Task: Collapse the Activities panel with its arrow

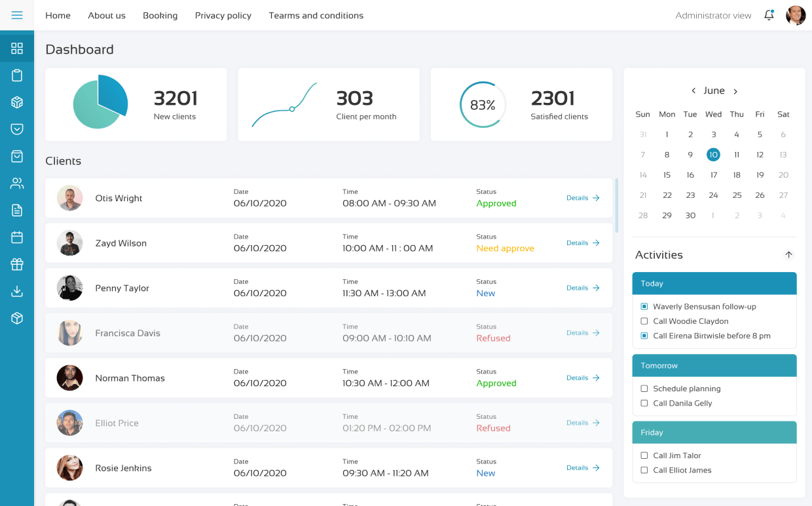Action: pyautogui.click(x=789, y=254)
